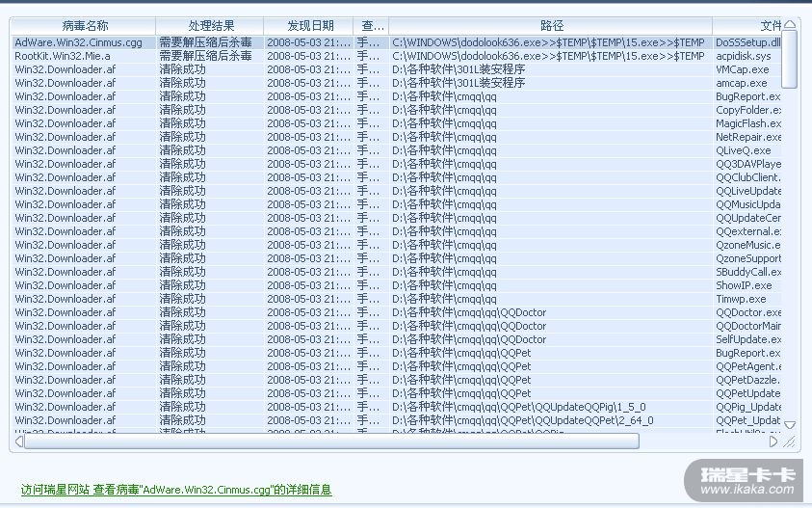This screenshot has height=508, width=812.
Task: Click the horizontal scrollbar thumb
Action: coord(332,441)
